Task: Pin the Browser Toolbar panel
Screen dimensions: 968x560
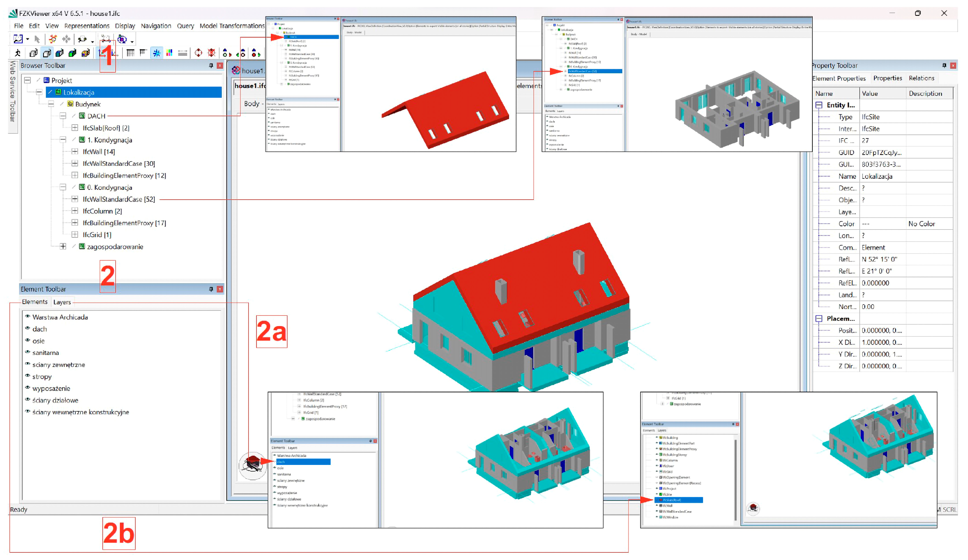Action: click(211, 66)
